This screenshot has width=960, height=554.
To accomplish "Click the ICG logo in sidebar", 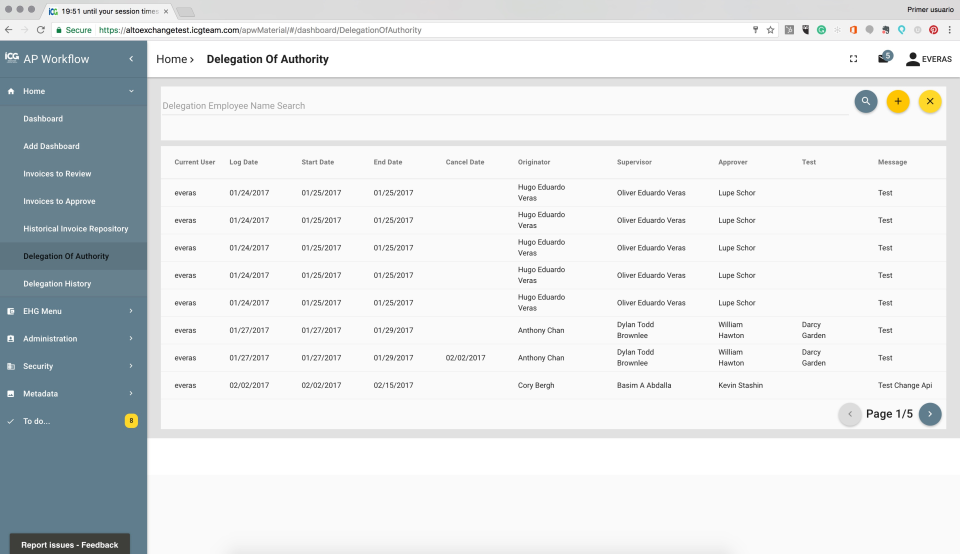I will point(12,58).
